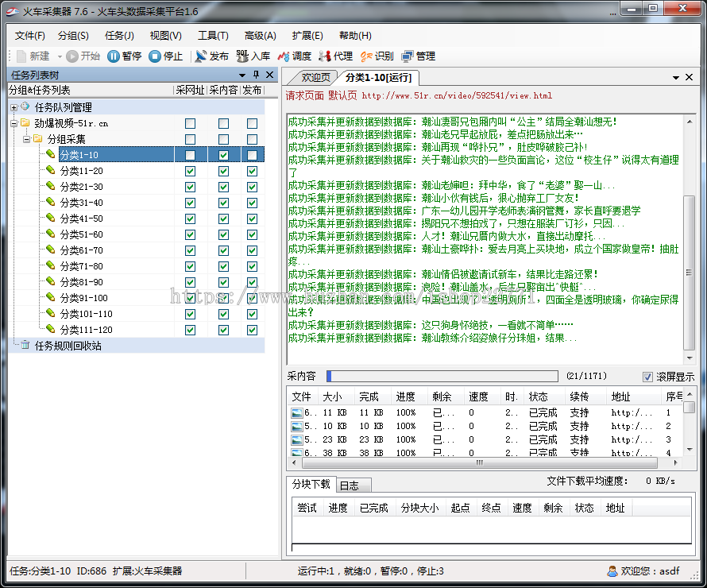This screenshot has height=588, width=707.
Task: Open the 任务(J) menu
Action: [x=119, y=36]
